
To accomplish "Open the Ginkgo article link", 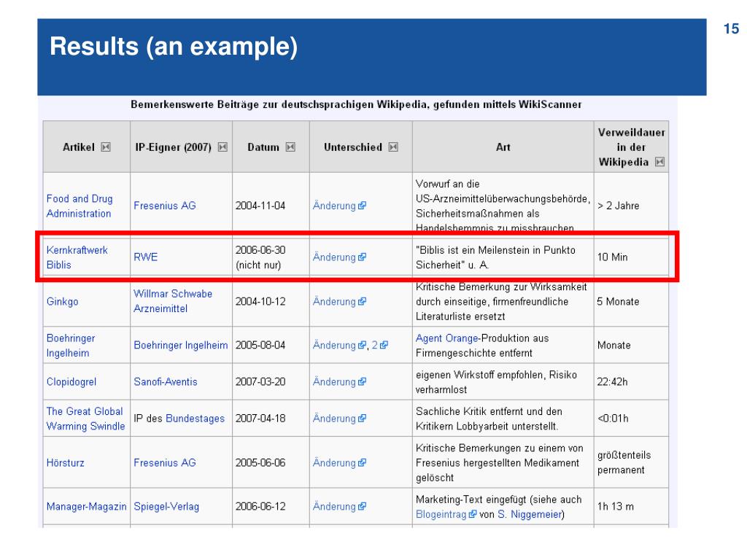I will (63, 301).
